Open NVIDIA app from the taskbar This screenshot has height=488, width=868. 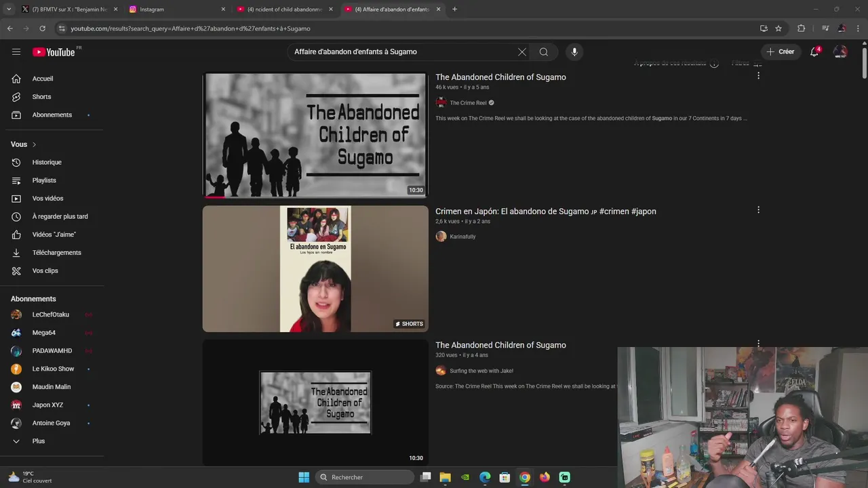465,477
